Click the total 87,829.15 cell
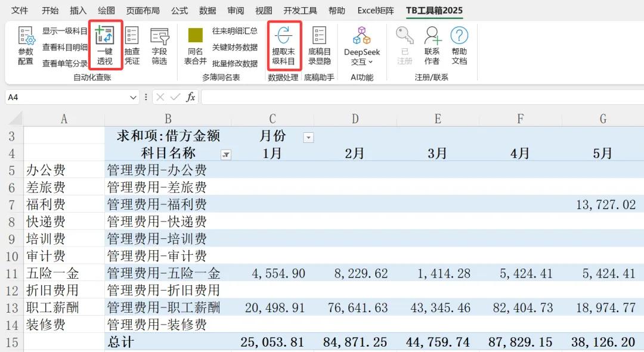 [521, 342]
